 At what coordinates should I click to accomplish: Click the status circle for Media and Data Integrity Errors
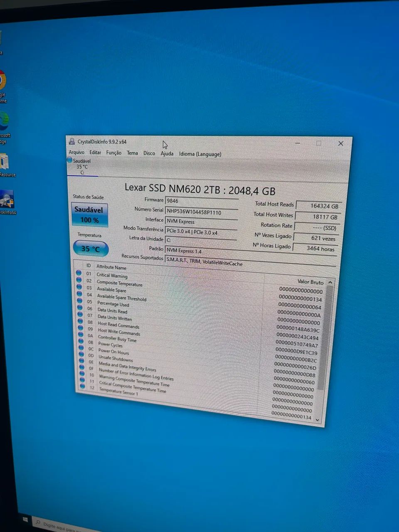pos(81,362)
